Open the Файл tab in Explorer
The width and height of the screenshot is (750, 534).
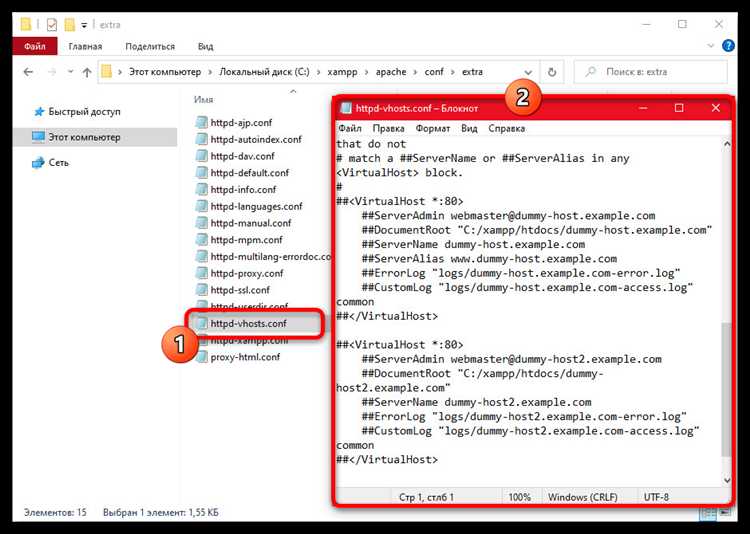click(35, 46)
